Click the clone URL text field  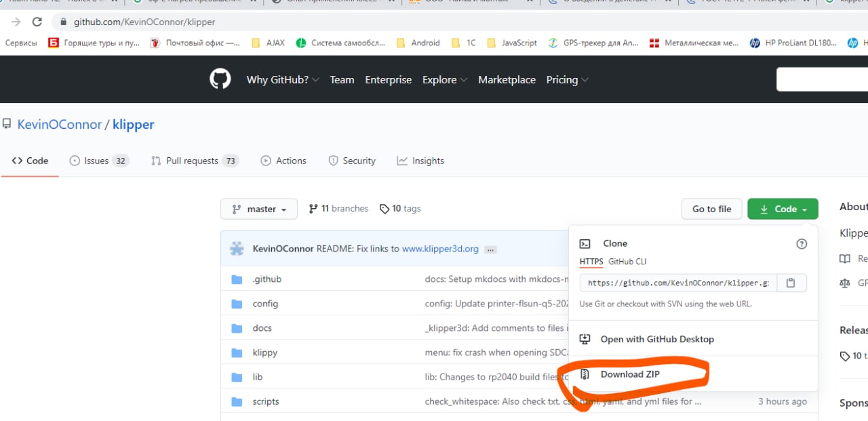(677, 283)
